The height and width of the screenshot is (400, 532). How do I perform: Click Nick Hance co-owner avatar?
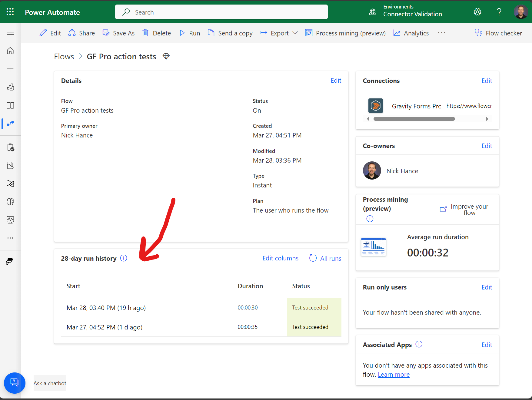[x=372, y=170]
